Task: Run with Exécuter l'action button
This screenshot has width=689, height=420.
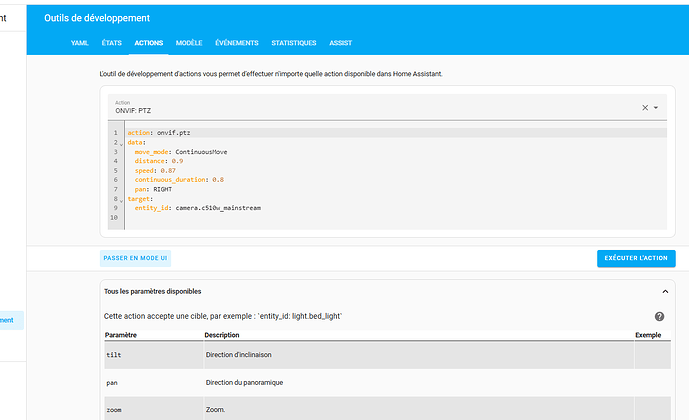Action: click(636, 258)
